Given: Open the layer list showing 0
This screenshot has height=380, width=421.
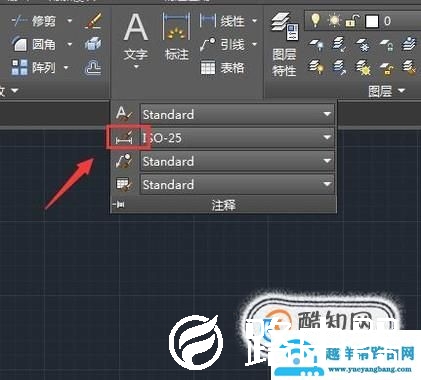Looking at the screenshot, I should tap(363, 21).
